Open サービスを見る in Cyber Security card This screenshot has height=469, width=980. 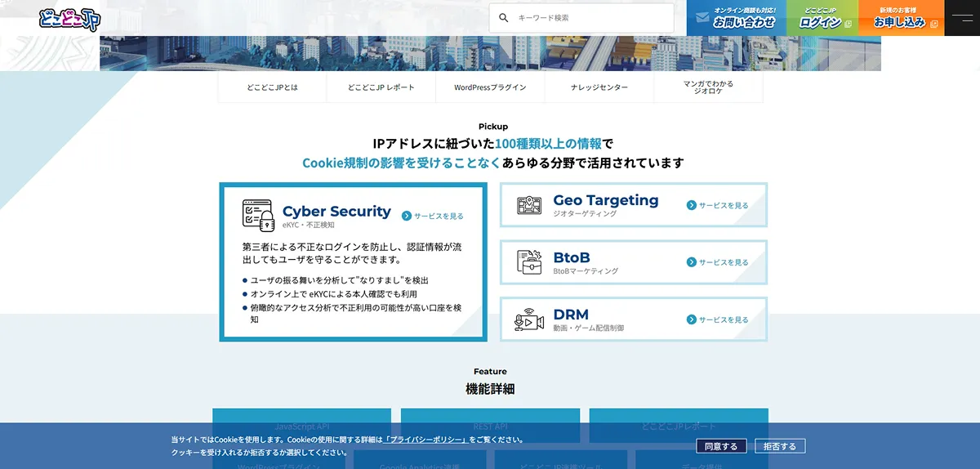pos(439,217)
